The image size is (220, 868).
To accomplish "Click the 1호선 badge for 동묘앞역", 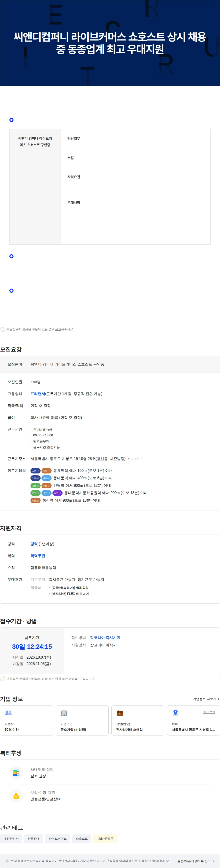I will point(36,471).
